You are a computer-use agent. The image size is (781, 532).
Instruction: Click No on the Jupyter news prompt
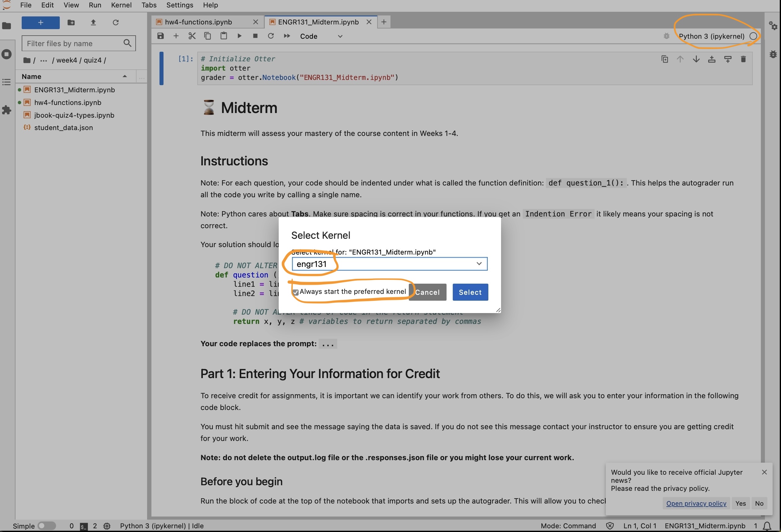point(759,504)
